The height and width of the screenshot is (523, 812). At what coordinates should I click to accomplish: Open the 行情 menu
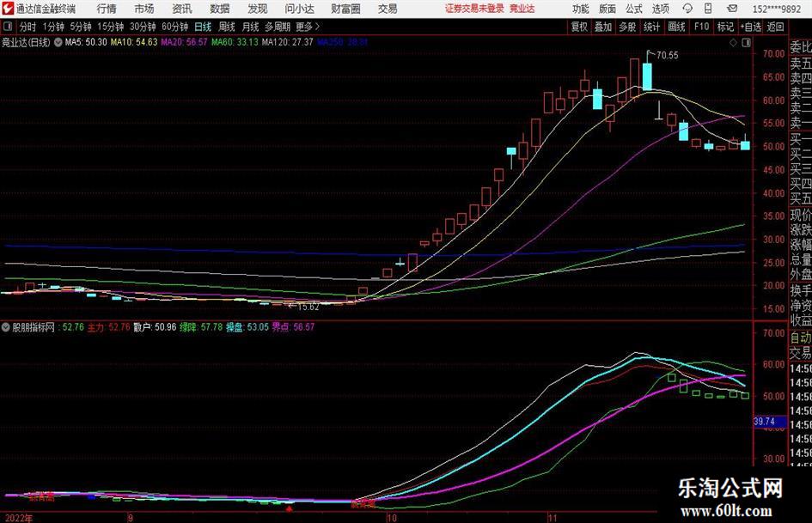pyautogui.click(x=107, y=9)
